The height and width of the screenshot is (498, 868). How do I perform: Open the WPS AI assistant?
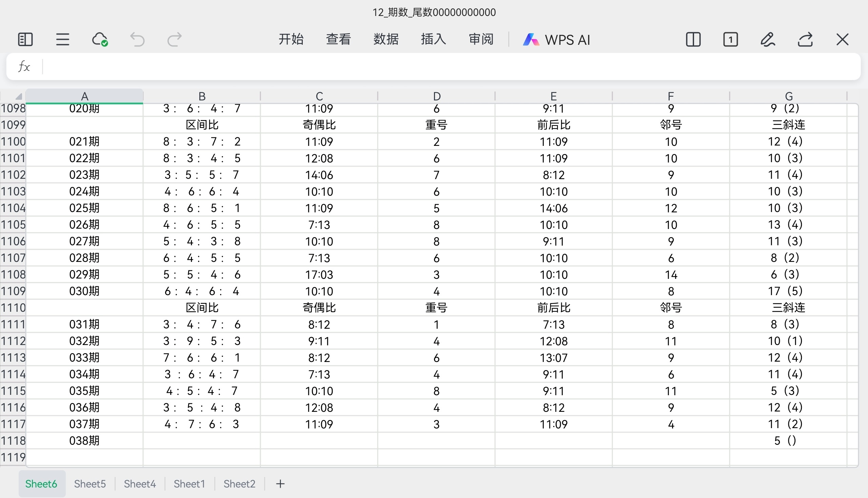(x=556, y=39)
